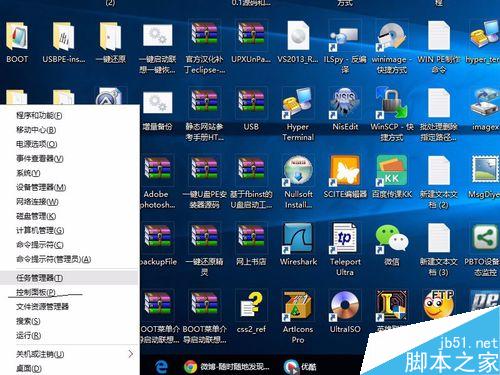Expand the 关机或注销(U) submenu arrow
Image resolution: width=500 pixels, height=375 pixels.
point(131,354)
